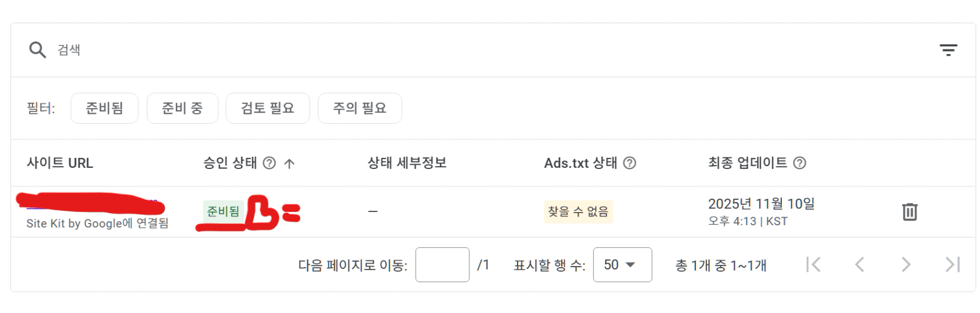Click the search magnifier icon

37,50
